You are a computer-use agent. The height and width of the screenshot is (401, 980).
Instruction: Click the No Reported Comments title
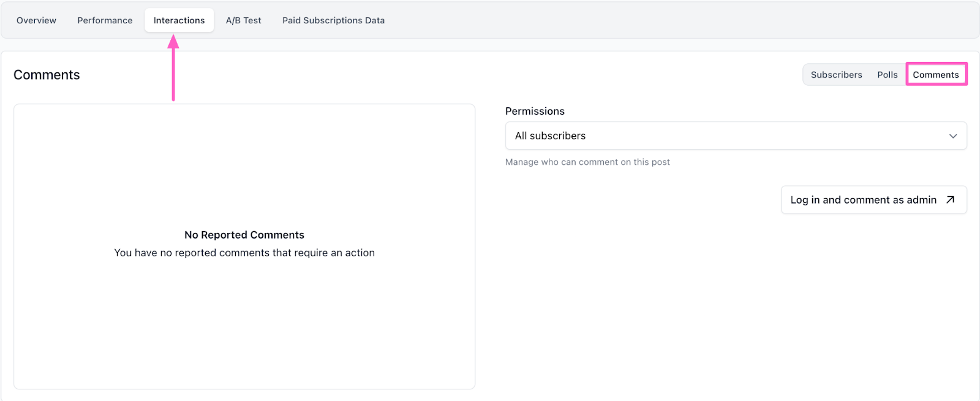[244, 235]
